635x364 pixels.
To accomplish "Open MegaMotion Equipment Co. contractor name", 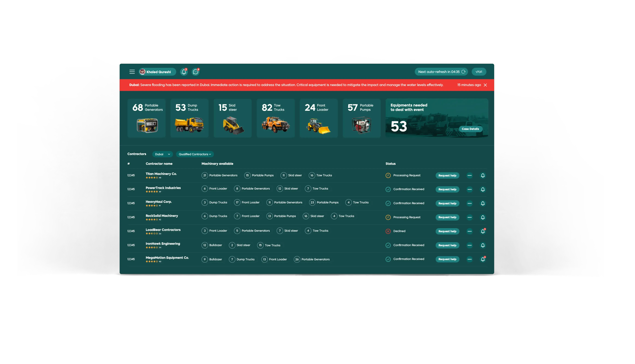I will [167, 258].
